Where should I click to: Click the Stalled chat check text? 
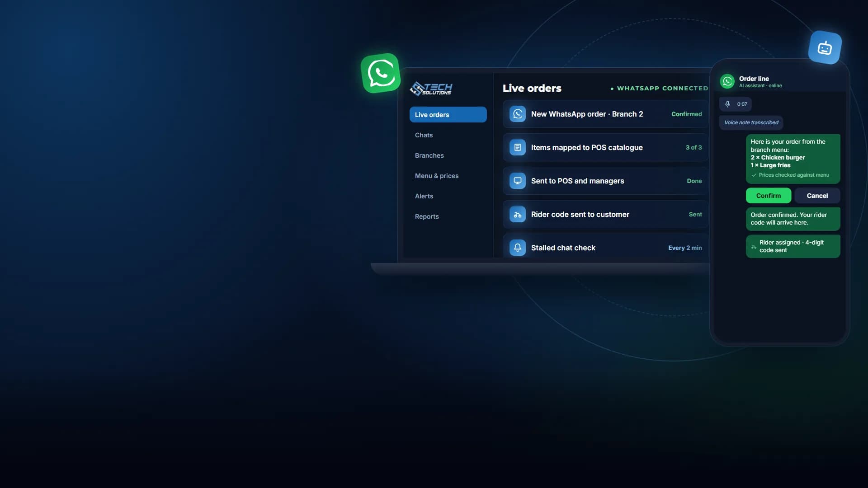coord(563,248)
